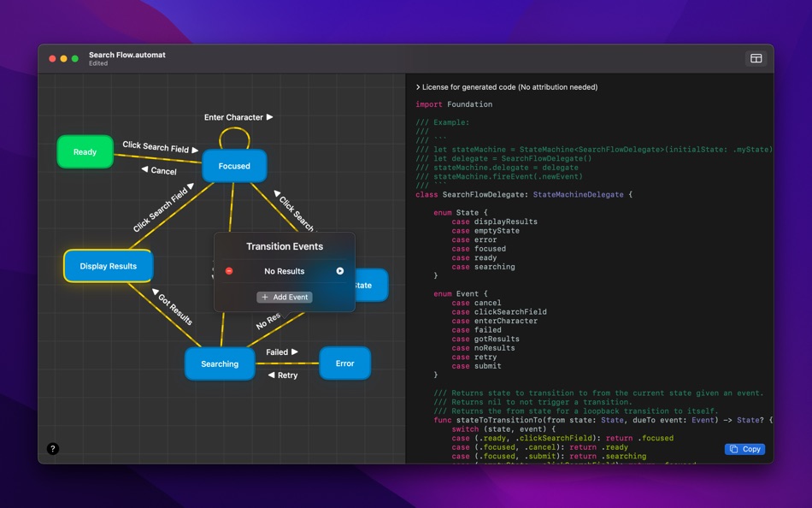812x508 pixels.
Task: Click the Got Results transition label
Action: tap(173, 307)
